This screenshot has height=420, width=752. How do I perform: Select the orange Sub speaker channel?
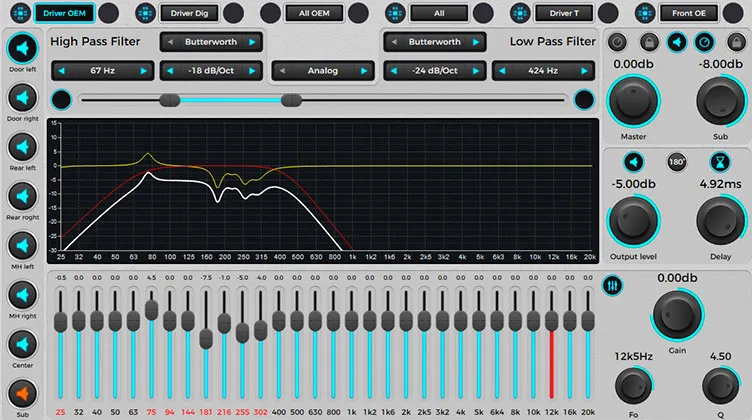click(x=22, y=394)
